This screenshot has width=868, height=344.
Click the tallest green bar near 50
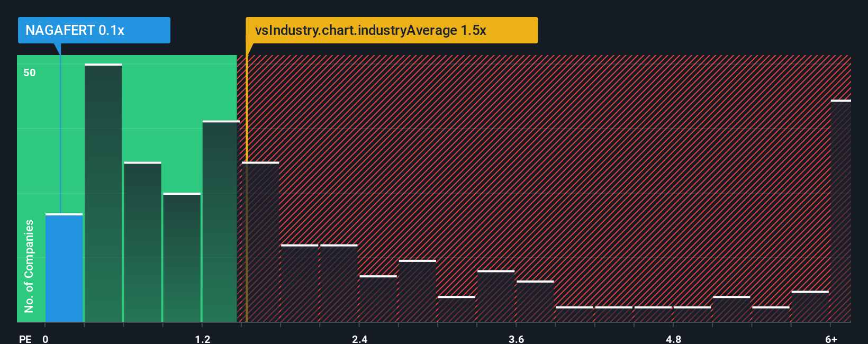tap(103, 193)
